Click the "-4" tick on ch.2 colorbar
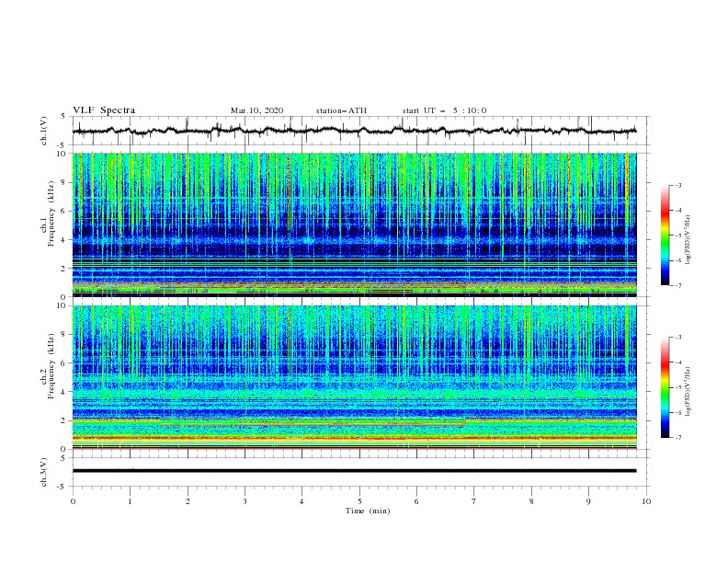Screen dimensions: 728x563 pos(678,362)
